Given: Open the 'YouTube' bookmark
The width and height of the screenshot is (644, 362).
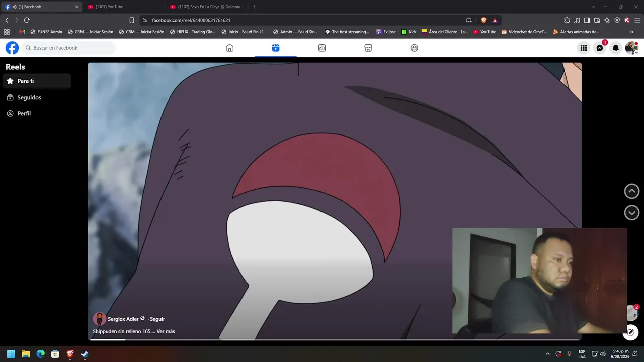Looking at the screenshot, I should 485,32.
